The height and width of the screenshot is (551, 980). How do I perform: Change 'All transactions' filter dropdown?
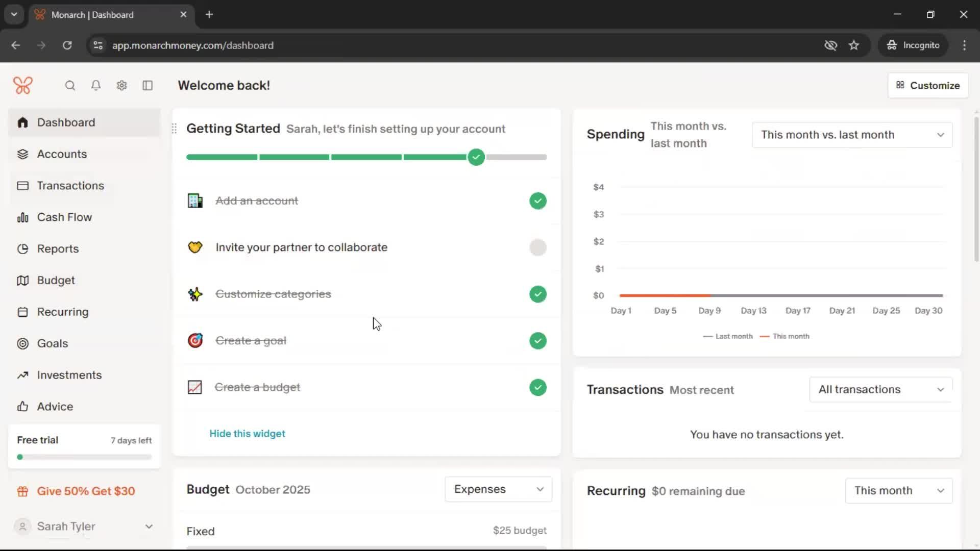click(880, 389)
